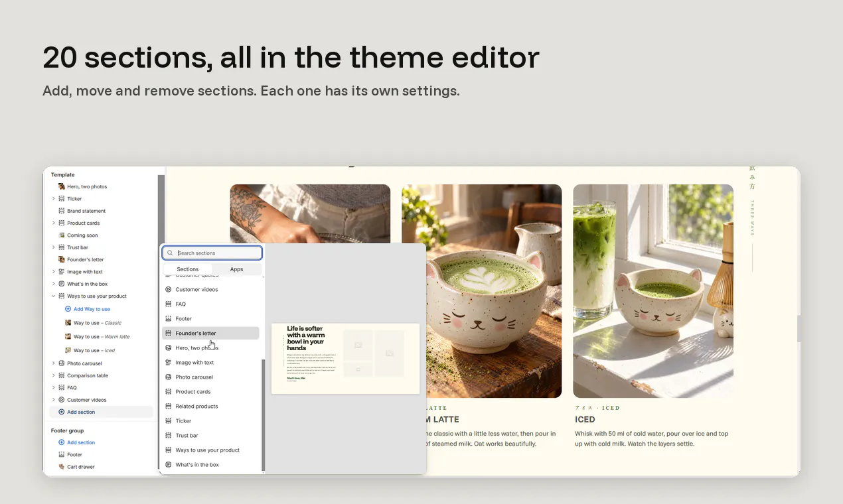The width and height of the screenshot is (843, 504).
Task: Click the Footer icon in the Footer group
Action: [x=62, y=455]
